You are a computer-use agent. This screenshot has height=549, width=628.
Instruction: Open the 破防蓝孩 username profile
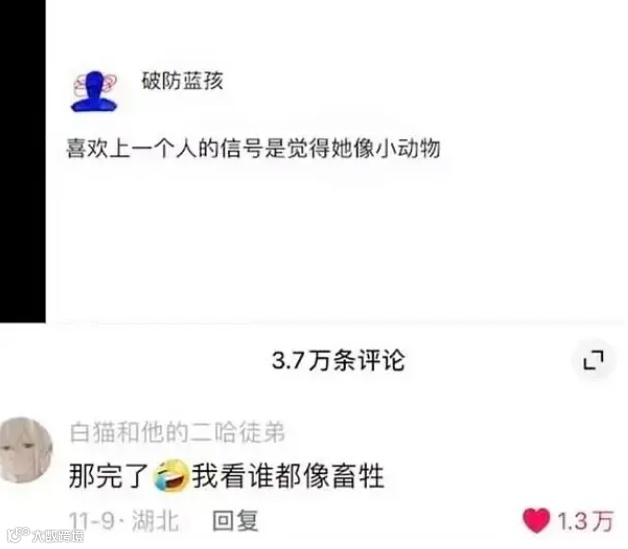pyautogui.click(x=182, y=81)
